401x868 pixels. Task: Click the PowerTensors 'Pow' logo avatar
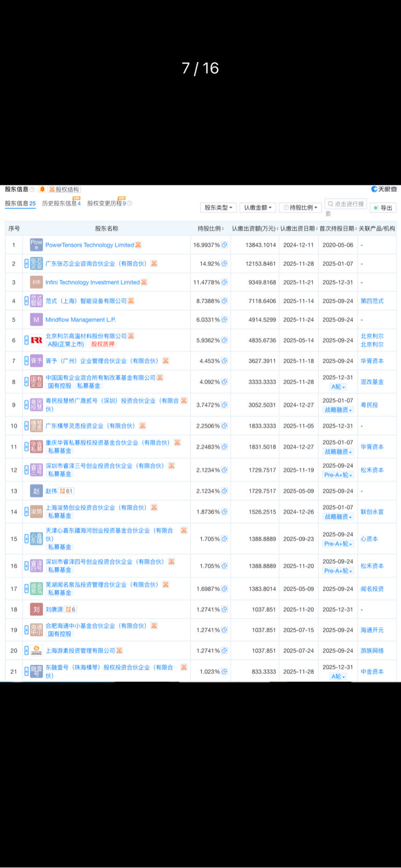[x=36, y=245]
